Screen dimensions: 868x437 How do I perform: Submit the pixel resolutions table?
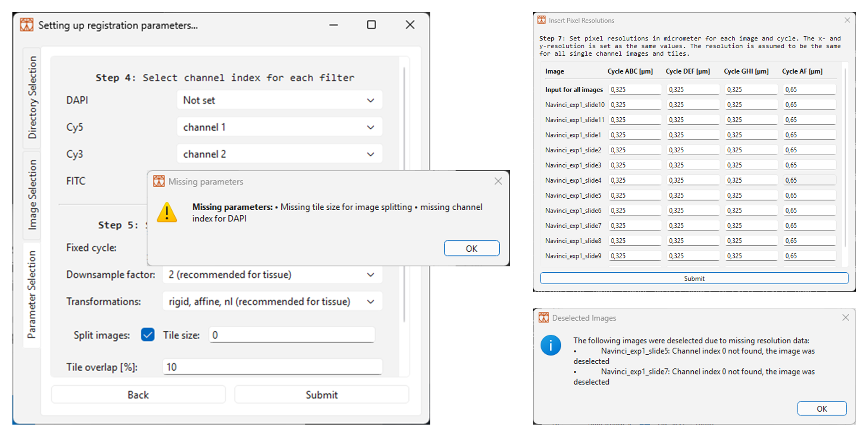pyautogui.click(x=694, y=278)
